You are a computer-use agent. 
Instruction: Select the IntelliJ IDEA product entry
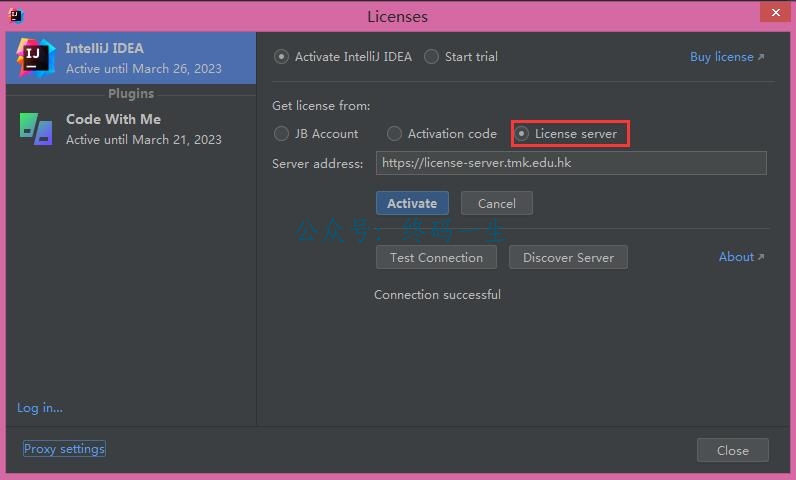(131, 58)
